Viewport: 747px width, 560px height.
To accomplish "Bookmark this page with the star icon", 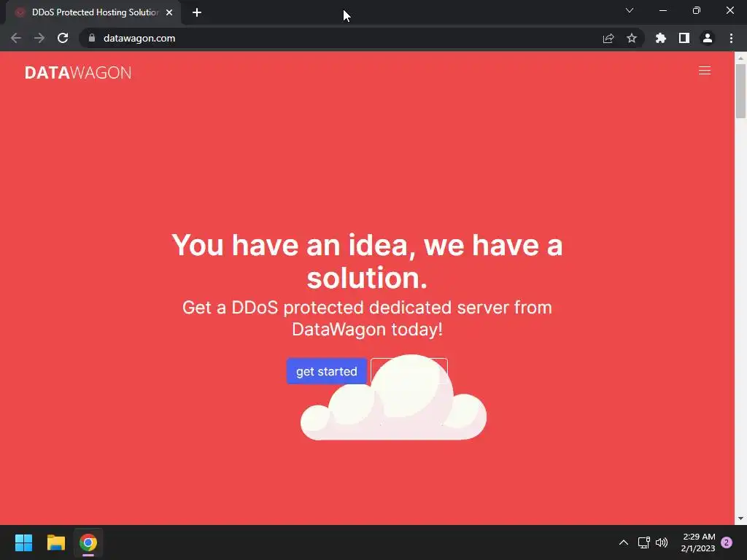I will point(631,38).
